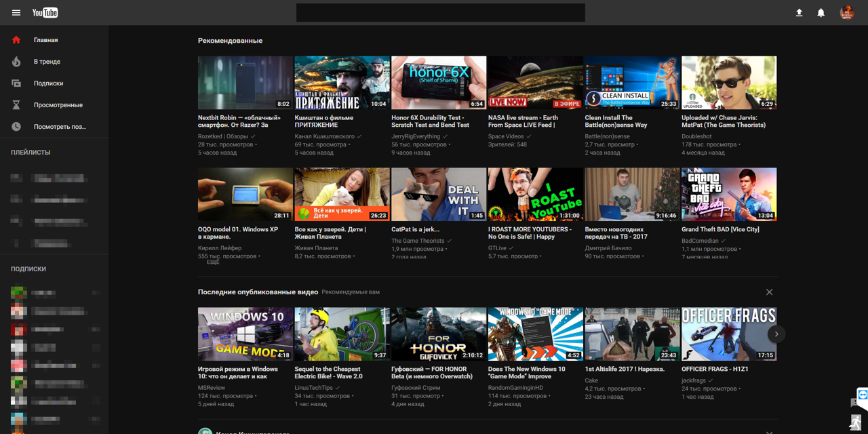Click the Зрителей: 548 viewer count
This screenshot has width=868, height=434.
(507, 144)
